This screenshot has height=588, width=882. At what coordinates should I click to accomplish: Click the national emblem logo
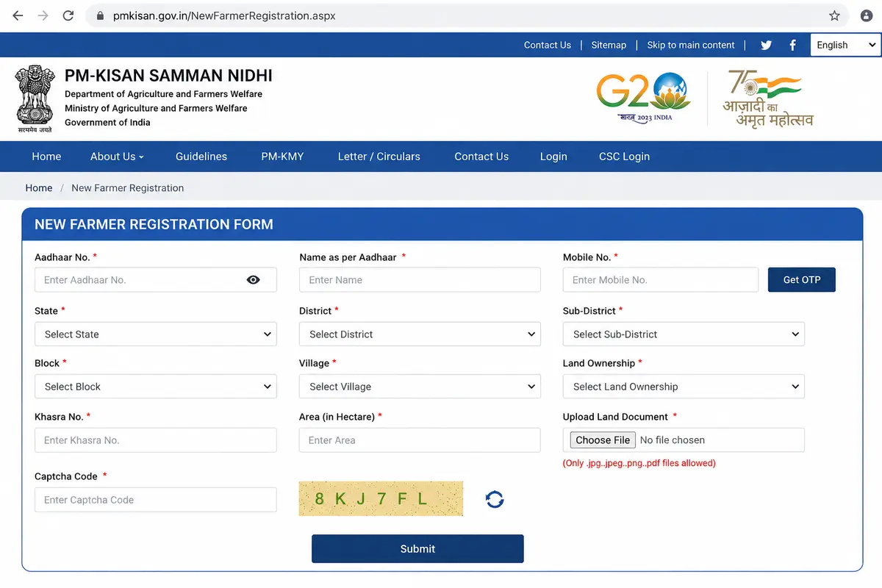tap(35, 98)
